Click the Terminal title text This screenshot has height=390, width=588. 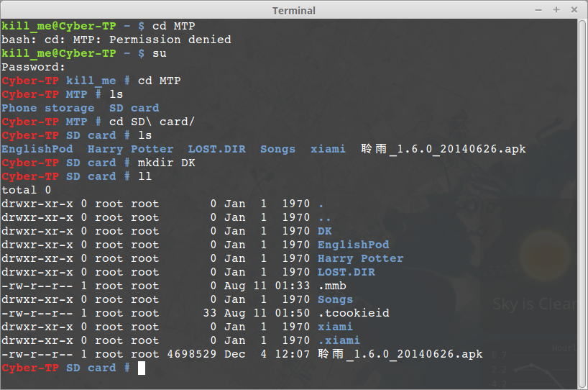click(293, 11)
